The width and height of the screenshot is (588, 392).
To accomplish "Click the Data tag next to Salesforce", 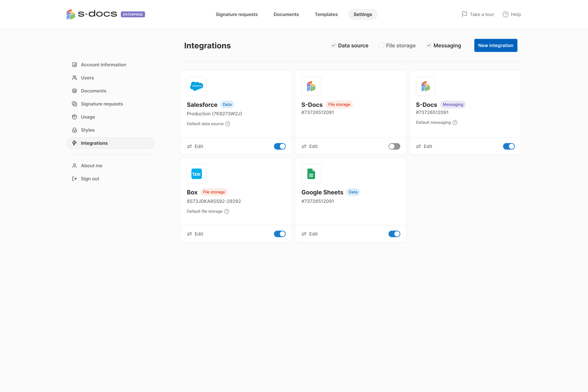I will pyautogui.click(x=227, y=105).
